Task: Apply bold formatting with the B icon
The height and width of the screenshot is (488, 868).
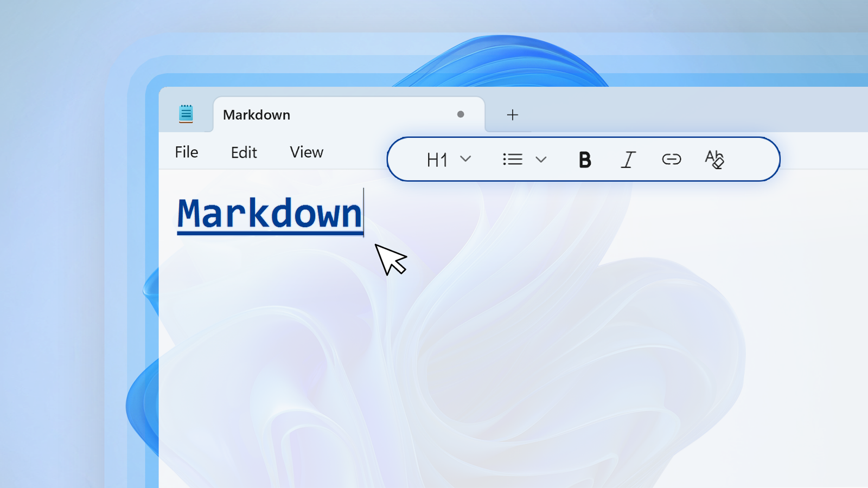Action: [585, 159]
